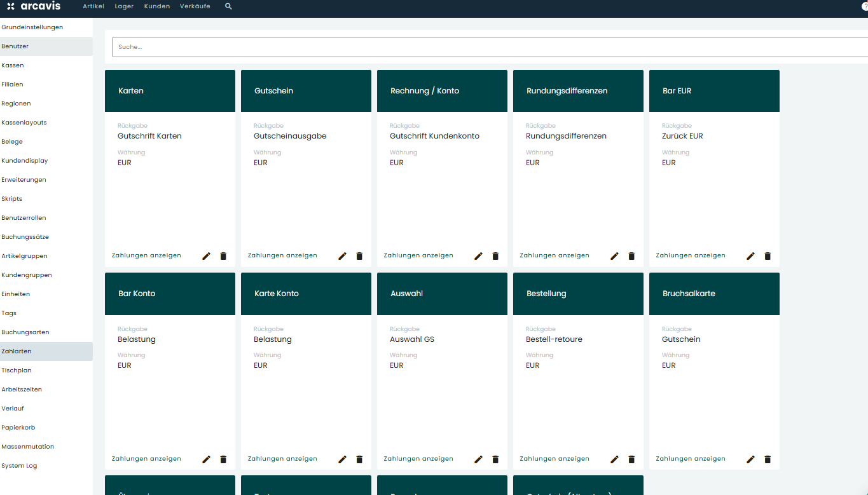Open Filialen in the sidebar

[46, 85]
